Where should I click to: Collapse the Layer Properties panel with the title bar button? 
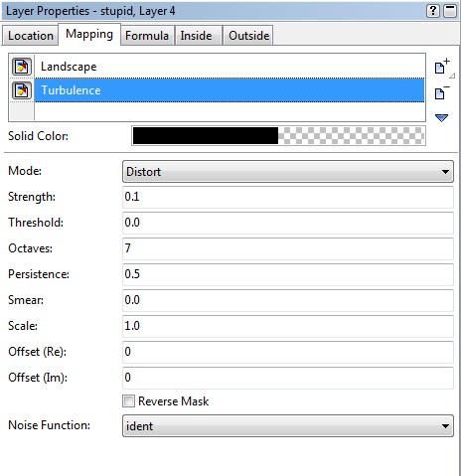click(x=450, y=11)
